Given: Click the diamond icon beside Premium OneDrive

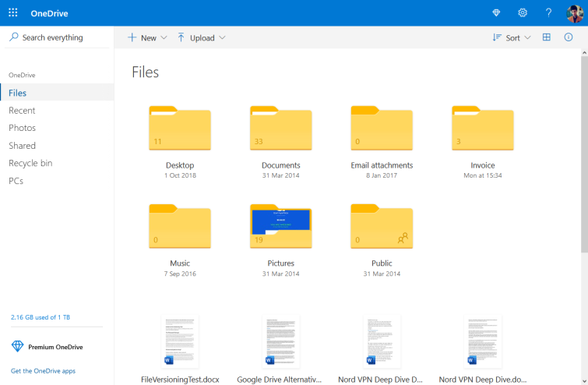Looking at the screenshot, I should [18, 346].
